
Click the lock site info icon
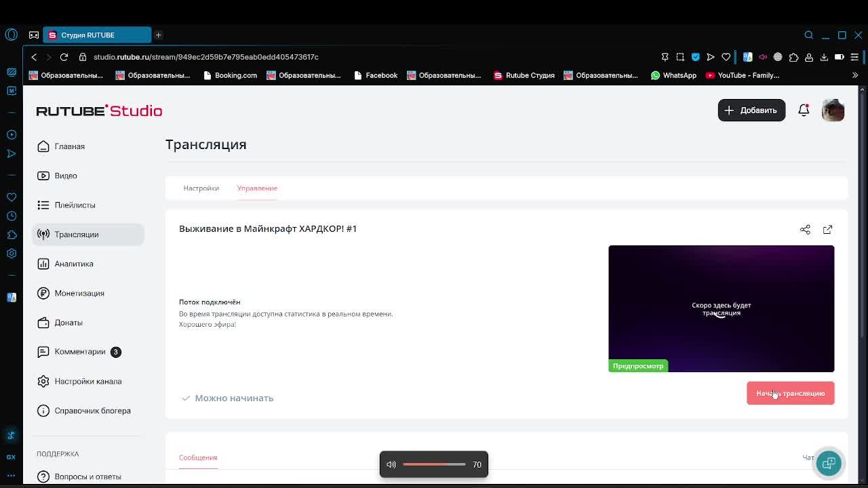tap(83, 57)
